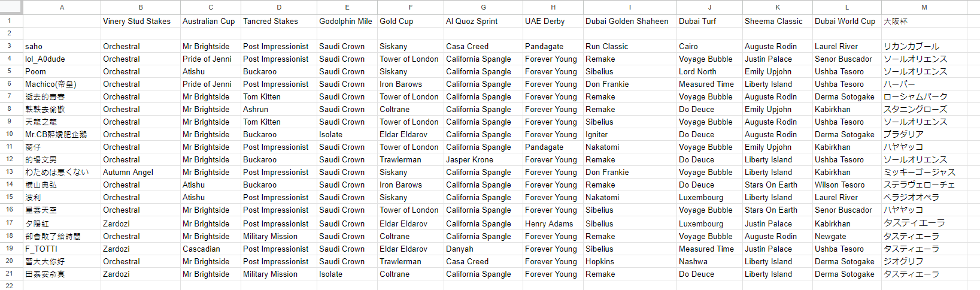Click the Vinery Stud Stakes header cell
The height and width of the screenshot is (290, 980).
pos(141,21)
